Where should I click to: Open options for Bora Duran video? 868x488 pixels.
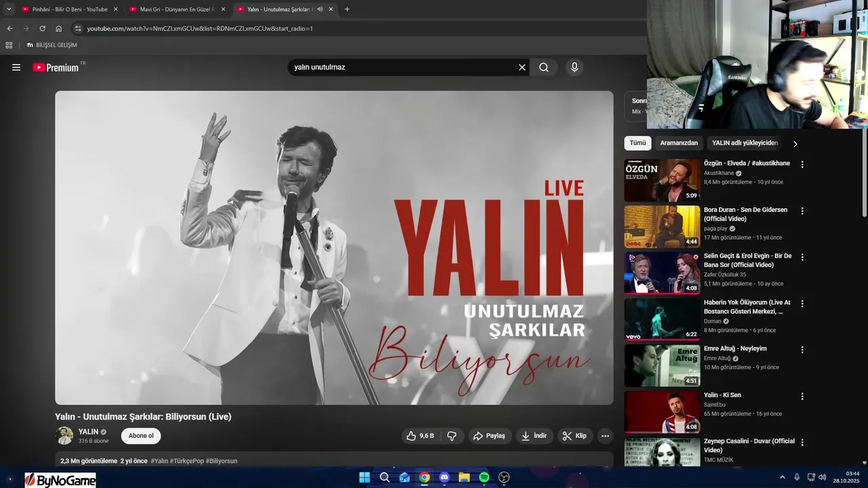[802, 211]
